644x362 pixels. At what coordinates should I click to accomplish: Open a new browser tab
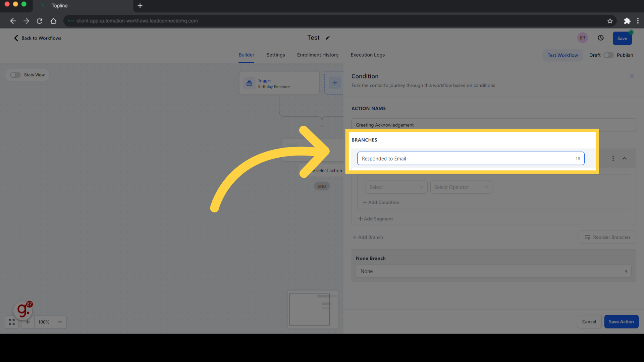[x=140, y=6]
